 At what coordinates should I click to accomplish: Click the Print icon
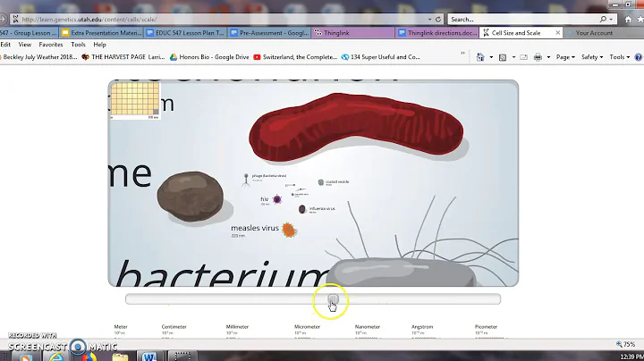pyautogui.click(x=538, y=57)
